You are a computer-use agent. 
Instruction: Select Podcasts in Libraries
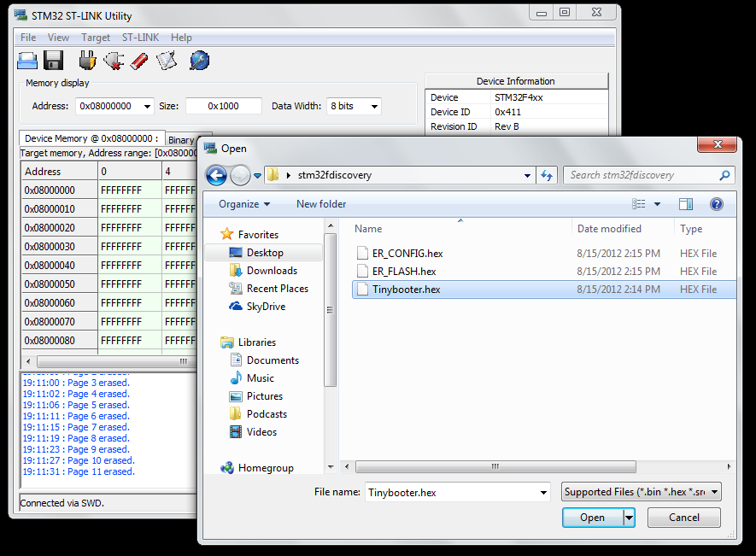click(267, 413)
